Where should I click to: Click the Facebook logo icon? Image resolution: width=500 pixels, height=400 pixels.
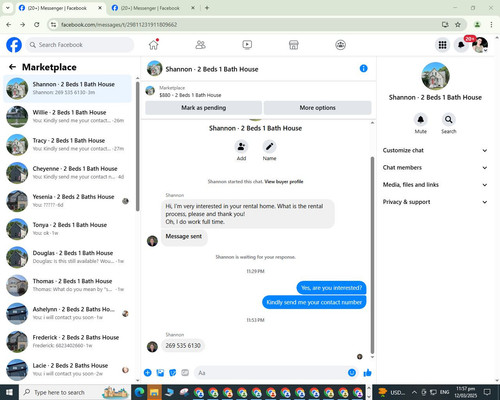coord(14,45)
